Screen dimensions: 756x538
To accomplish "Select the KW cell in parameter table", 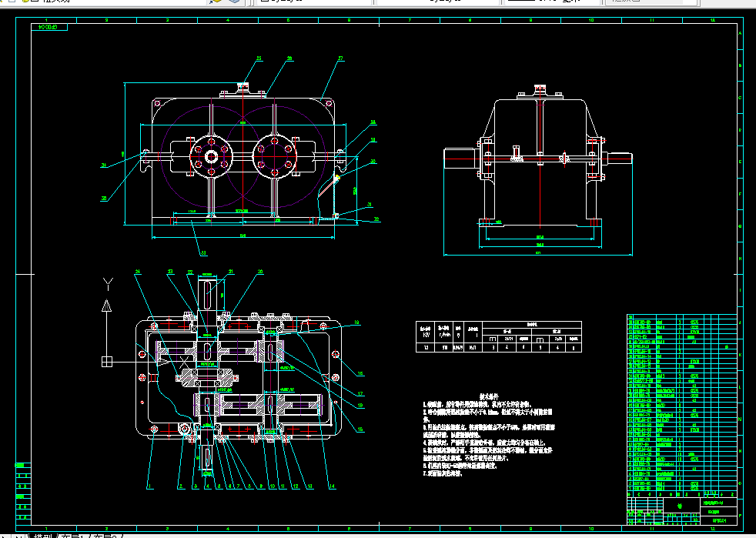I will [x=427, y=332].
